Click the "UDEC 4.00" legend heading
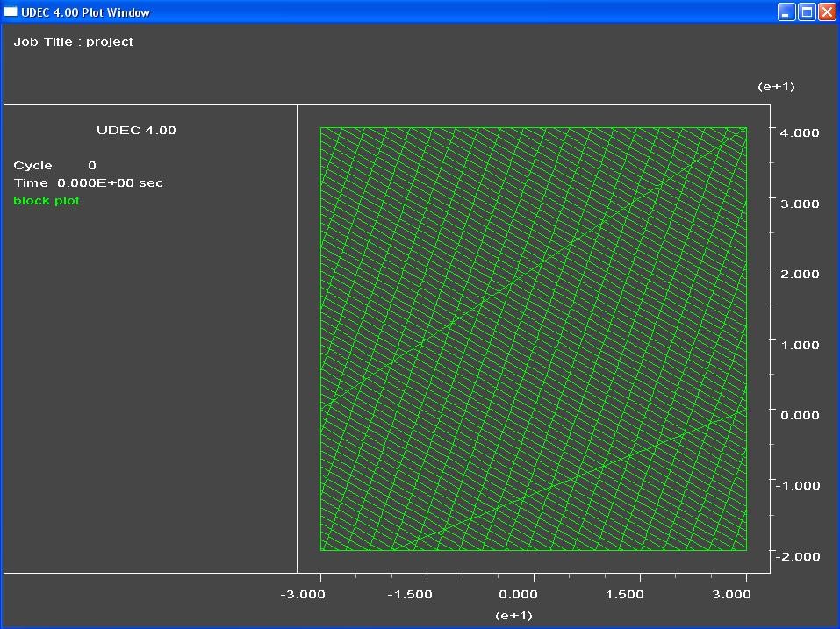 (x=136, y=130)
